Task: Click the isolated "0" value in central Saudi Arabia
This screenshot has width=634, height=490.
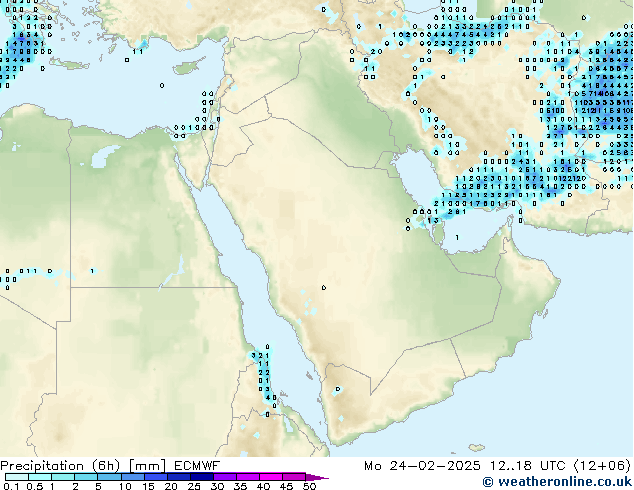Action: tap(324, 287)
